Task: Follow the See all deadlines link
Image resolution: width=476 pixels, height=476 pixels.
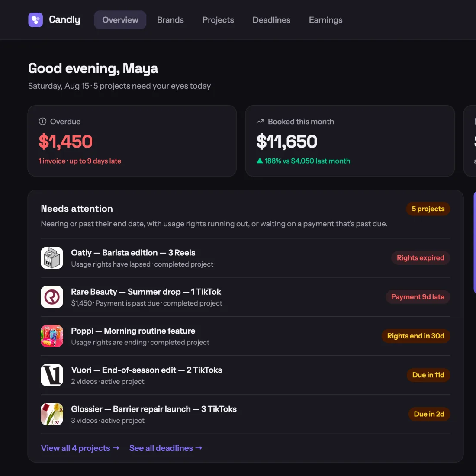Action: pyautogui.click(x=166, y=448)
